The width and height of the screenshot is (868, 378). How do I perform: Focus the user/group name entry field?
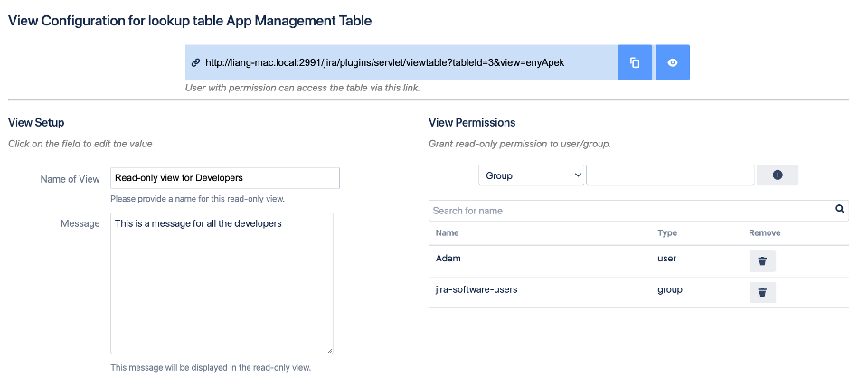670,175
